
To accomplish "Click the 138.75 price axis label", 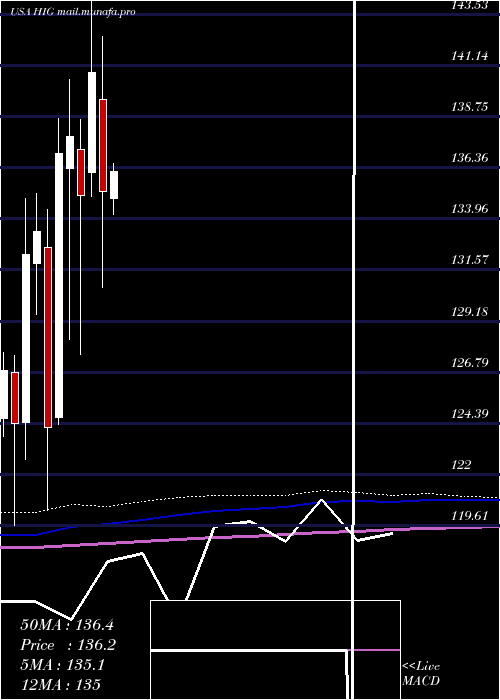I will 470,107.
